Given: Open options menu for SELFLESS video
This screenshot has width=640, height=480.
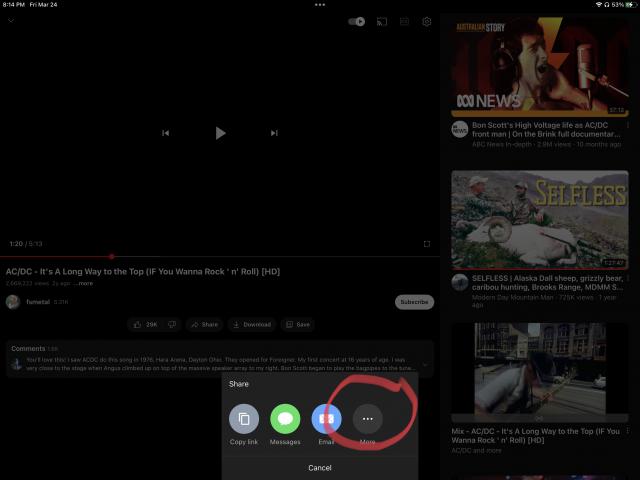Looking at the screenshot, I should 627,278.
